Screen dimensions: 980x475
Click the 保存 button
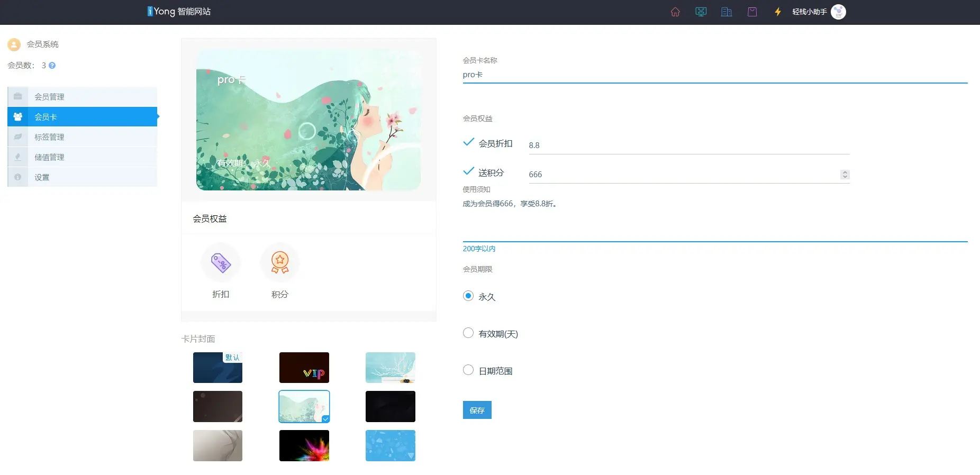477,410
